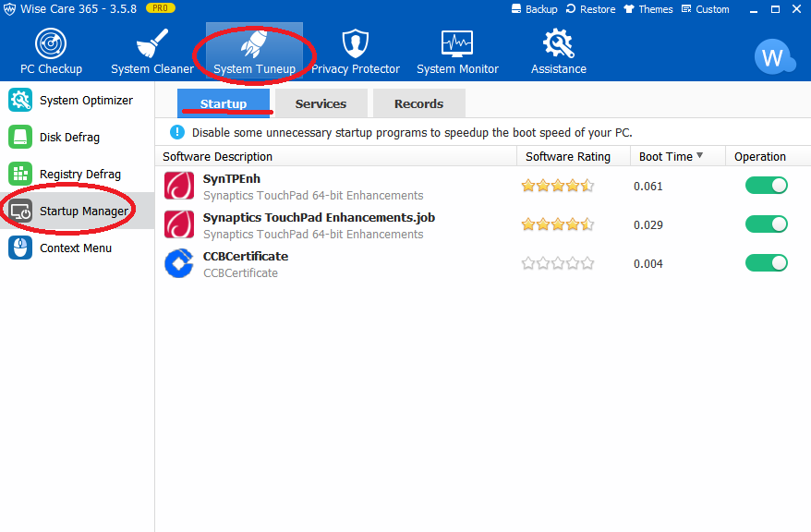Sort by Boot Time column arrow
Screen dimensions: 811x532
(x=700, y=155)
